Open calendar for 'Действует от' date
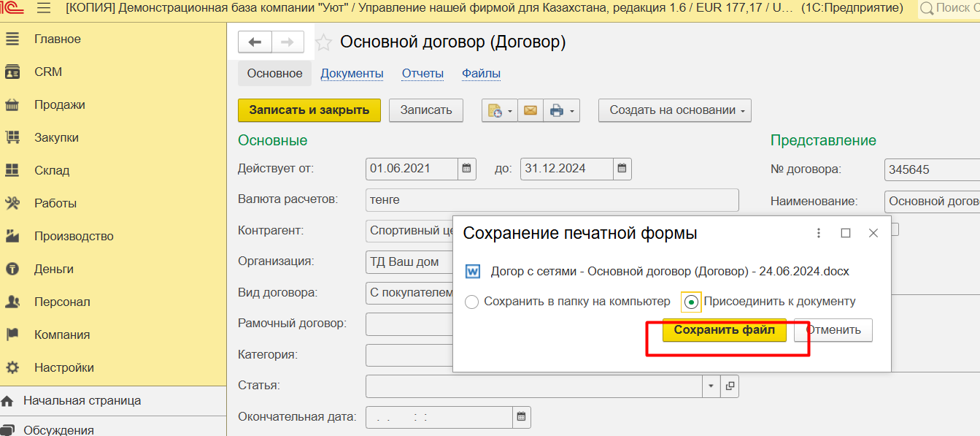 click(467, 169)
